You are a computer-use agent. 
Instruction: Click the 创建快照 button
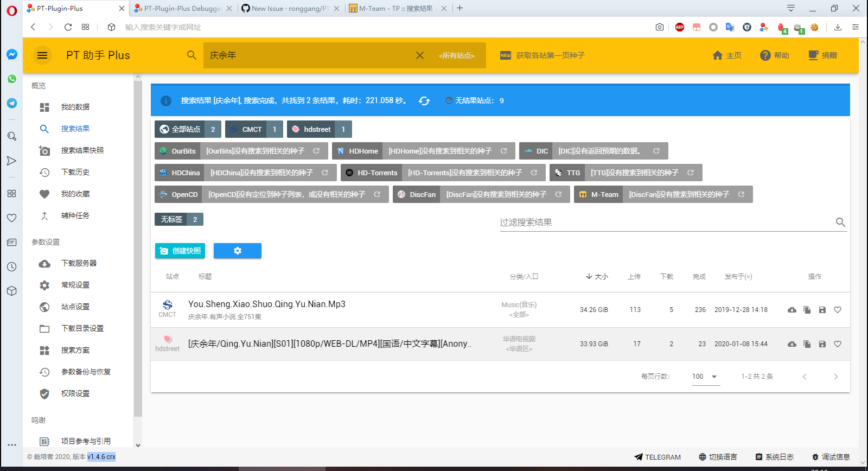click(180, 251)
